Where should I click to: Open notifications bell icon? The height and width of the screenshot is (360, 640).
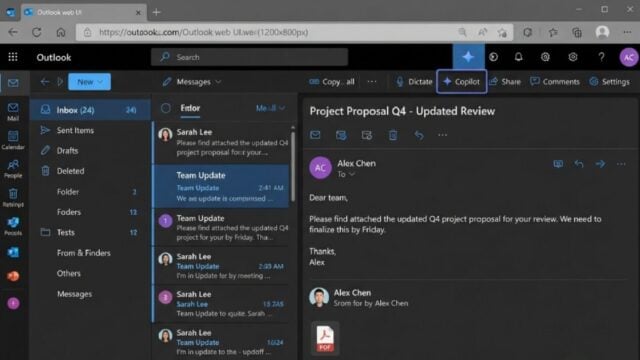(518, 57)
